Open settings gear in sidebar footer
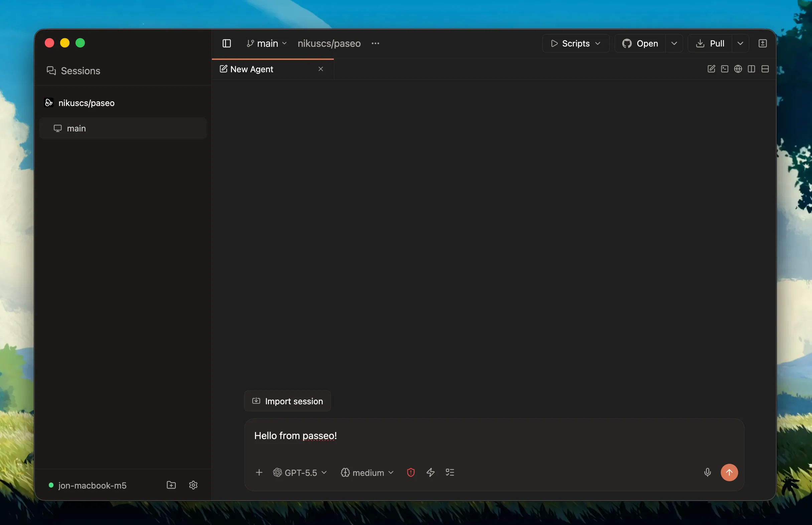812x525 pixels. pos(193,485)
